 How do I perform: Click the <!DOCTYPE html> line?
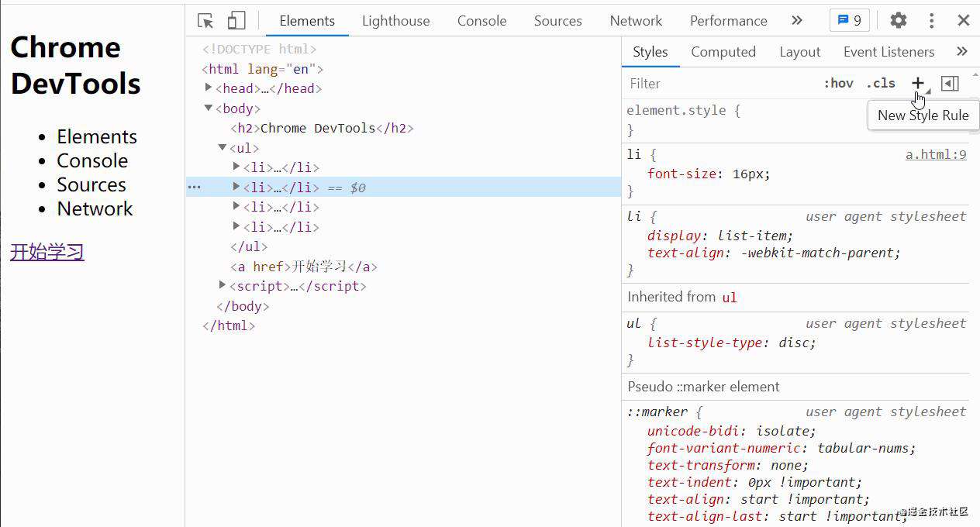[x=260, y=49]
